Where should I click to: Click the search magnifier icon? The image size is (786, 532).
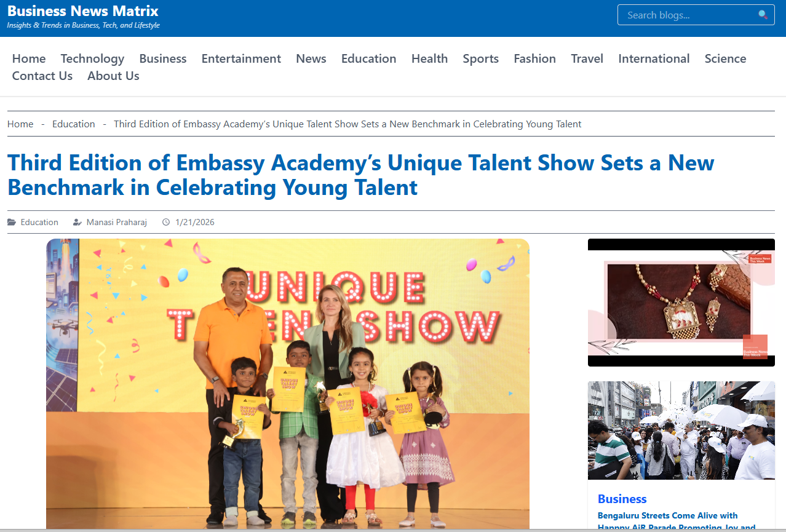coord(763,15)
